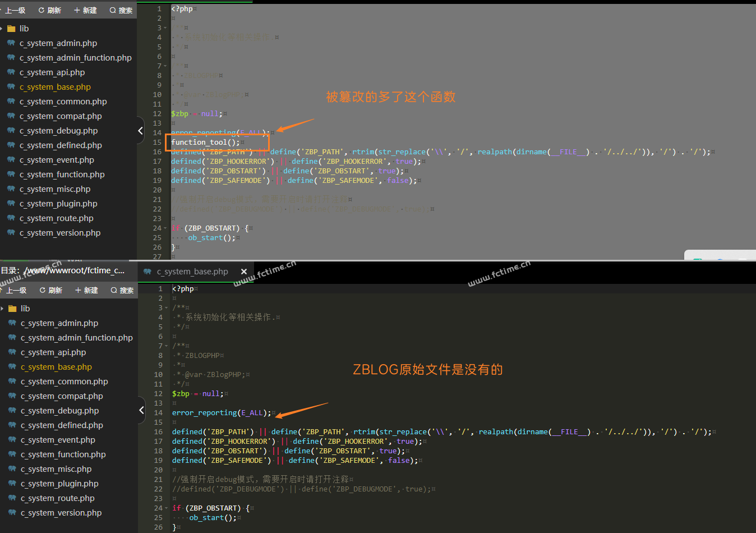Open c_system_compat.php in bottom file list
The height and width of the screenshot is (533, 756).
[62, 396]
